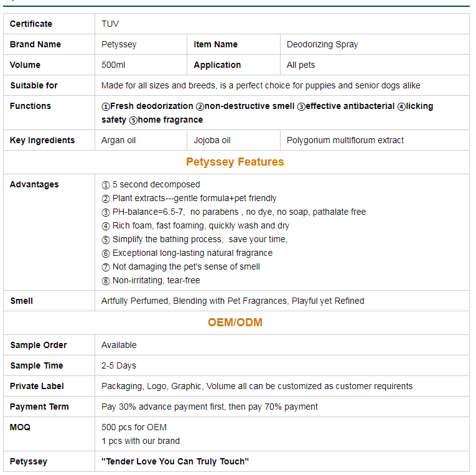
Task: Click the 2-5 Days sample time
Action: pyautogui.click(x=119, y=365)
